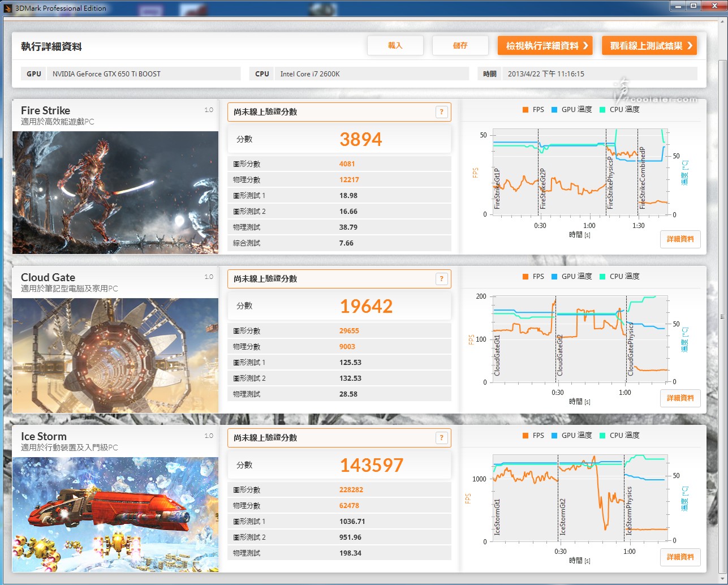Click FPS legend swatch in Fire Strike chart

pyautogui.click(x=525, y=110)
